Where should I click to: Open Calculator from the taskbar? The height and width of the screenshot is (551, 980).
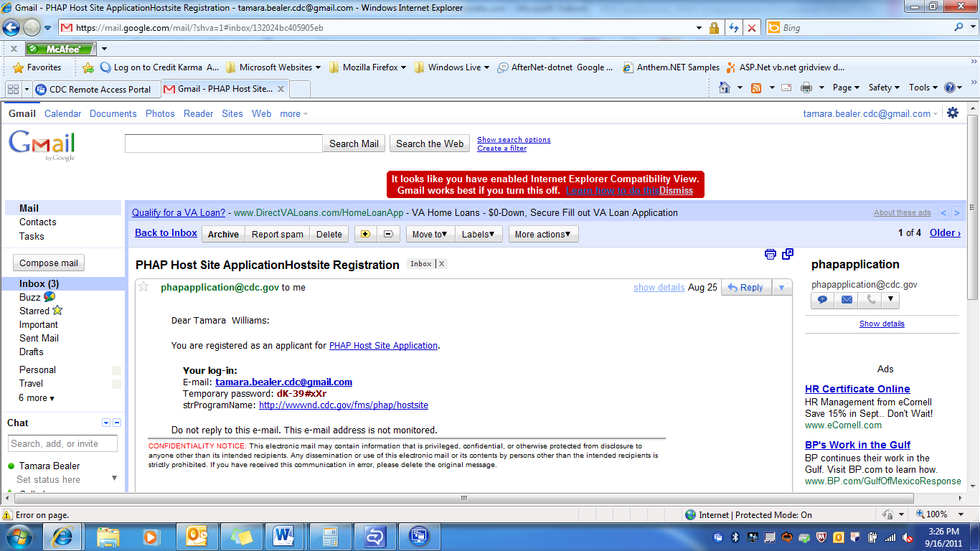tap(329, 536)
